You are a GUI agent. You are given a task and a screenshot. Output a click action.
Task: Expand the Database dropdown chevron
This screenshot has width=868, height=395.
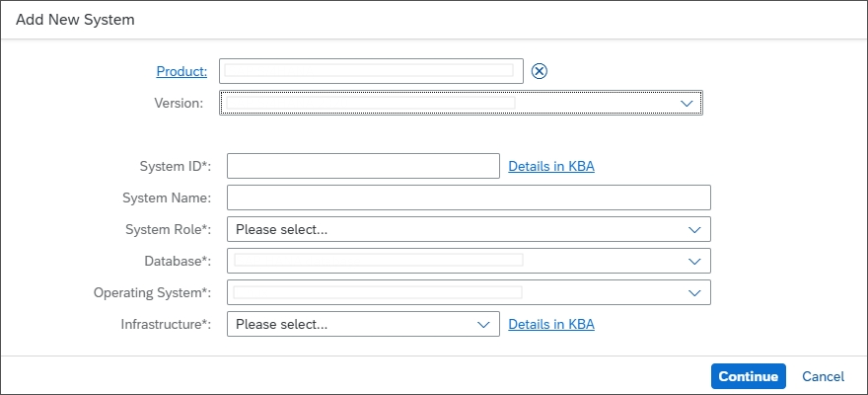coord(695,261)
